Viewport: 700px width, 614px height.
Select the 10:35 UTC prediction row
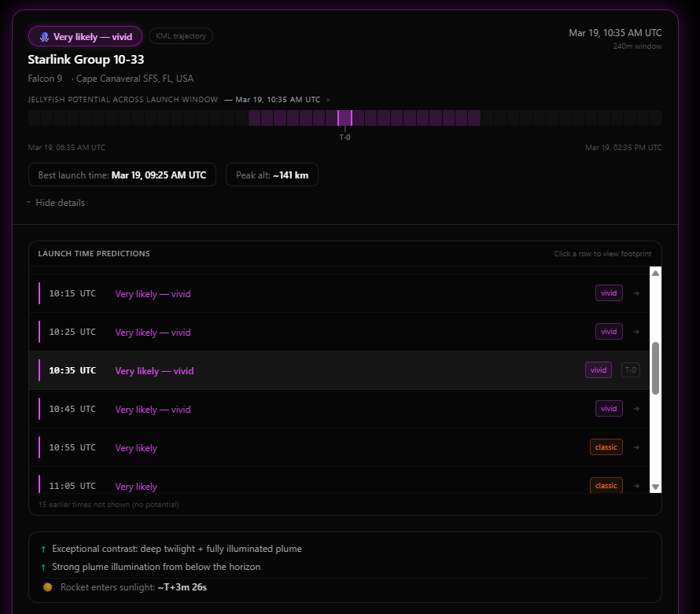pyautogui.click(x=339, y=370)
